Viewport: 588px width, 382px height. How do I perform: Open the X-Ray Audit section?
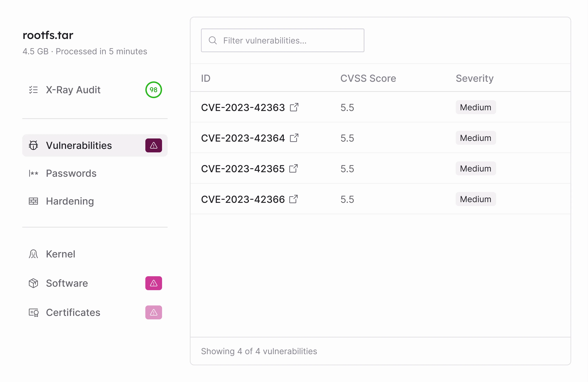point(73,90)
